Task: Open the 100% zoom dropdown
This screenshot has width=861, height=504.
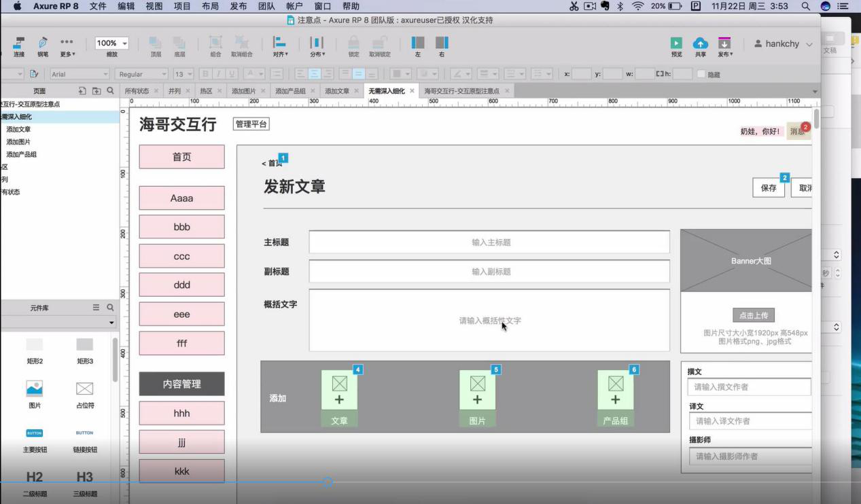Action: tap(113, 43)
